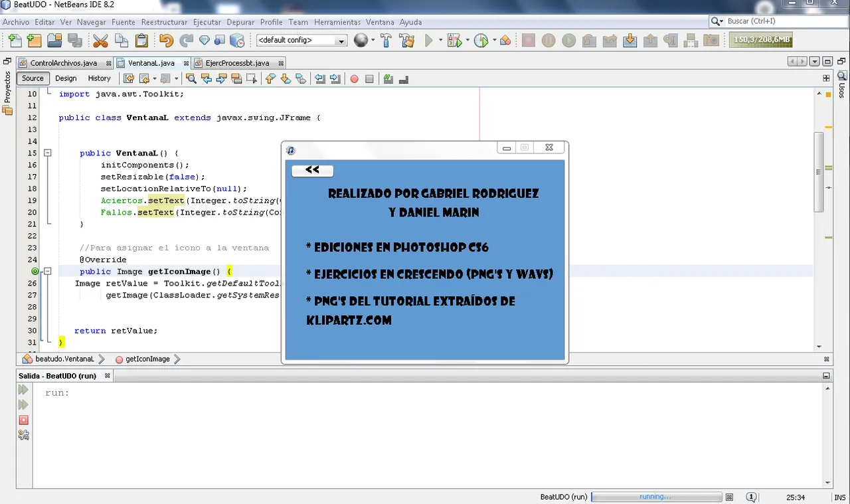Open the Archivo menu
Viewport: 850px width, 504px height.
(16, 22)
